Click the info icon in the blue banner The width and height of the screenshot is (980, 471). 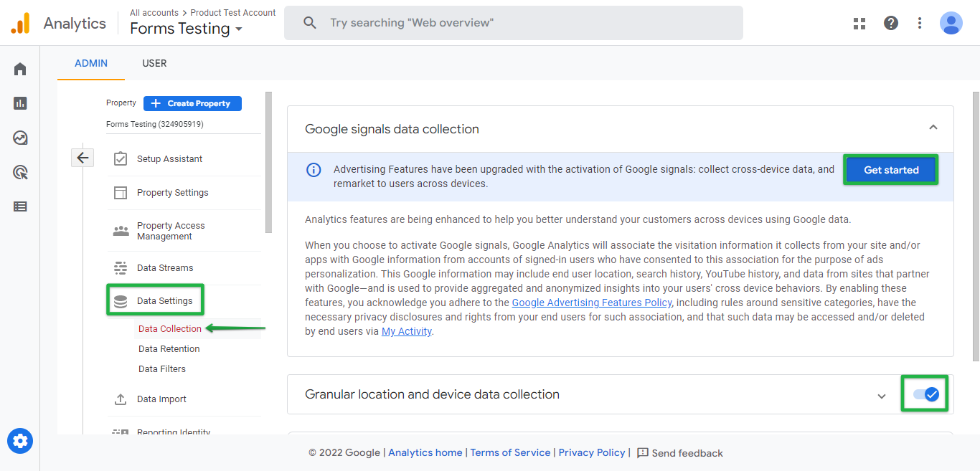pos(314,170)
